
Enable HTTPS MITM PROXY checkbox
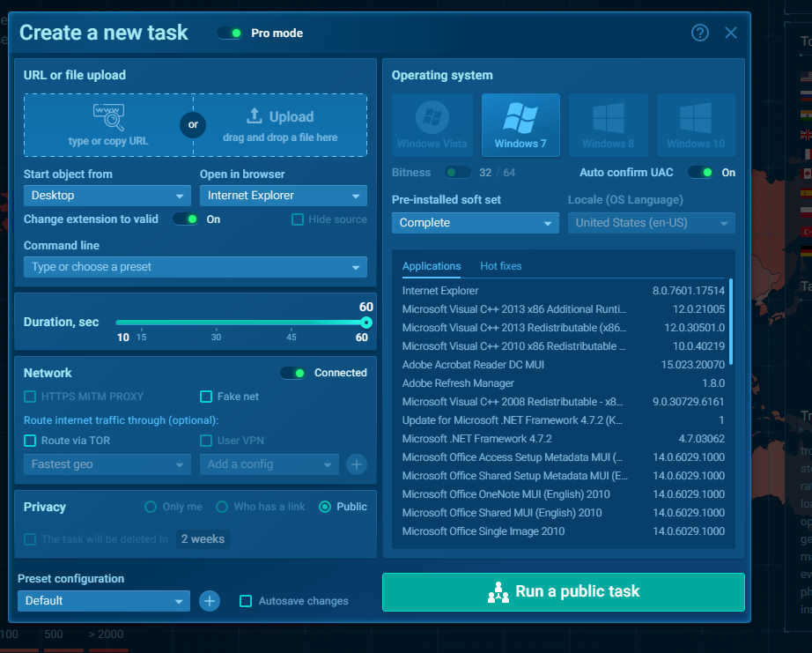(30, 397)
